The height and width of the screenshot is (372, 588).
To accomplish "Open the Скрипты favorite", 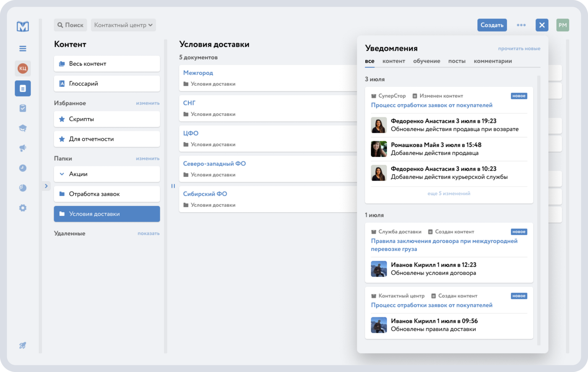I will click(107, 119).
